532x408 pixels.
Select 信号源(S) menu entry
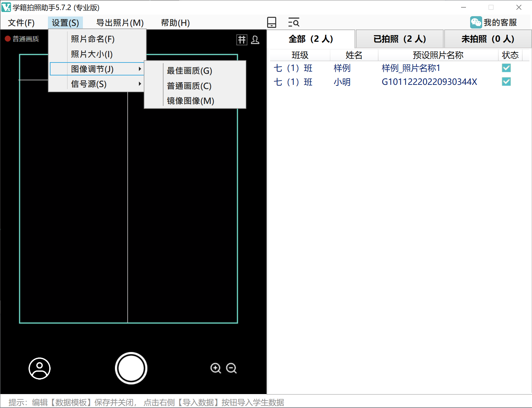97,84
